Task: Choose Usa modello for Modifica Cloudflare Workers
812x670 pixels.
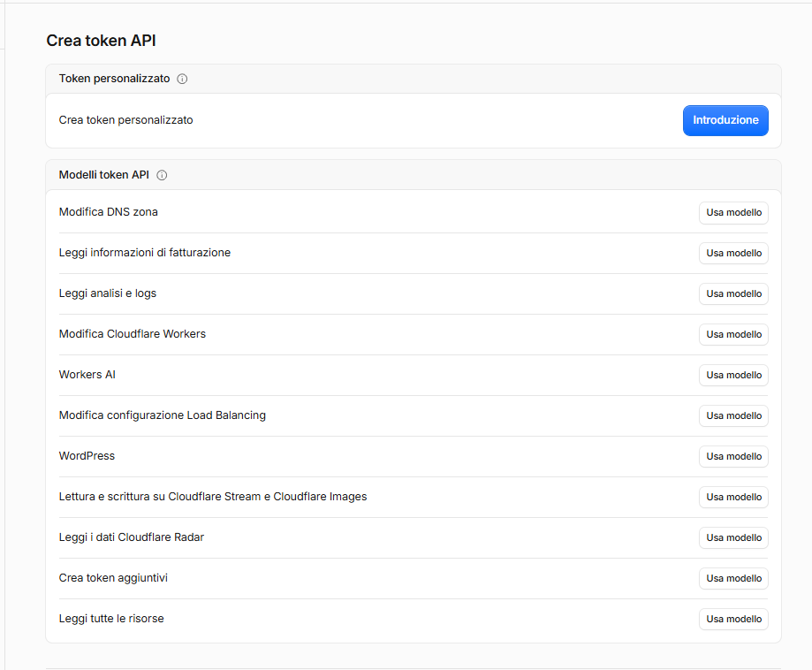Action: point(733,335)
